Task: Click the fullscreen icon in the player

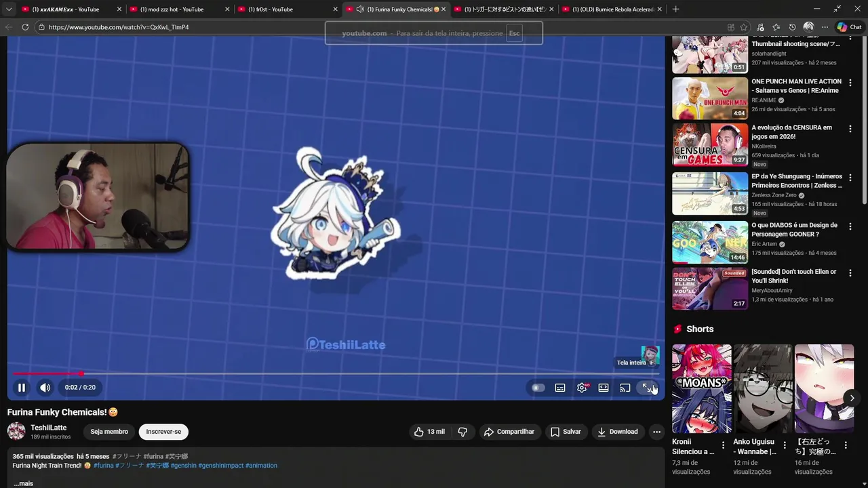Action: pos(647,388)
